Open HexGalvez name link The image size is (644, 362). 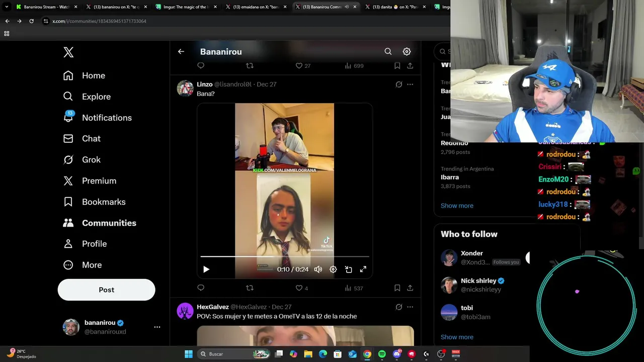213,307
